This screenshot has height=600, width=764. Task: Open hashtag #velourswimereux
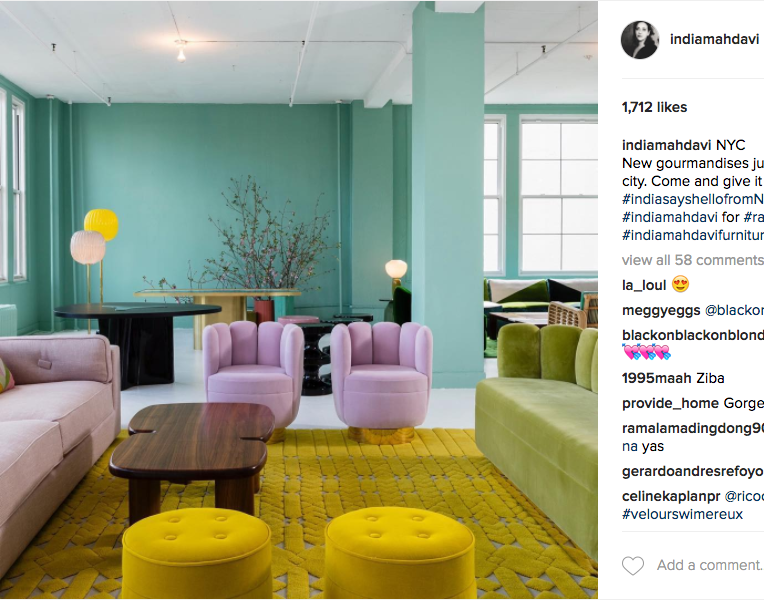tap(683, 515)
